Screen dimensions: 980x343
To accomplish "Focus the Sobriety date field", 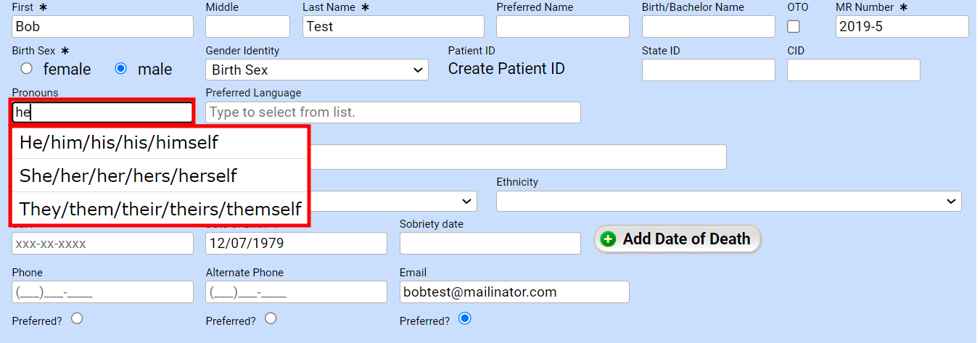I will tap(490, 244).
